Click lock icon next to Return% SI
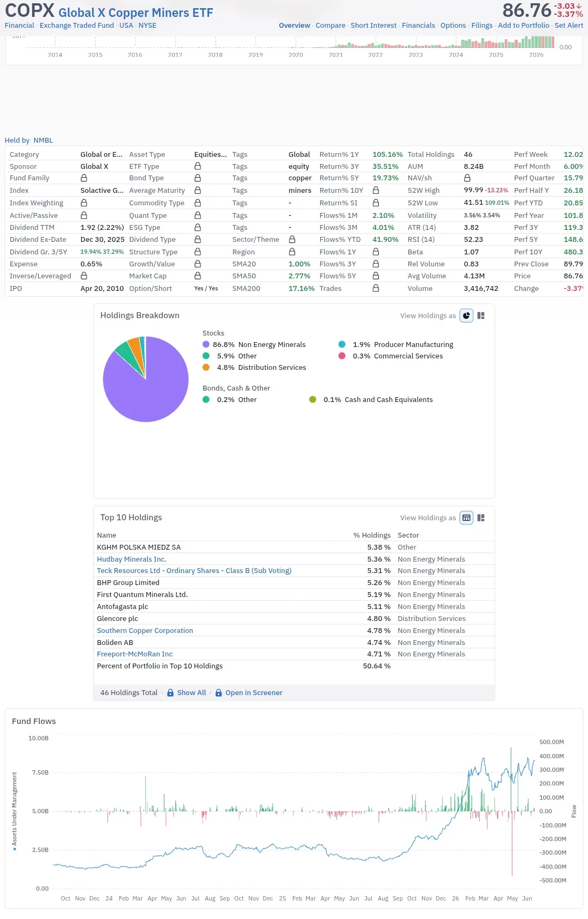 click(x=376, y=203)
